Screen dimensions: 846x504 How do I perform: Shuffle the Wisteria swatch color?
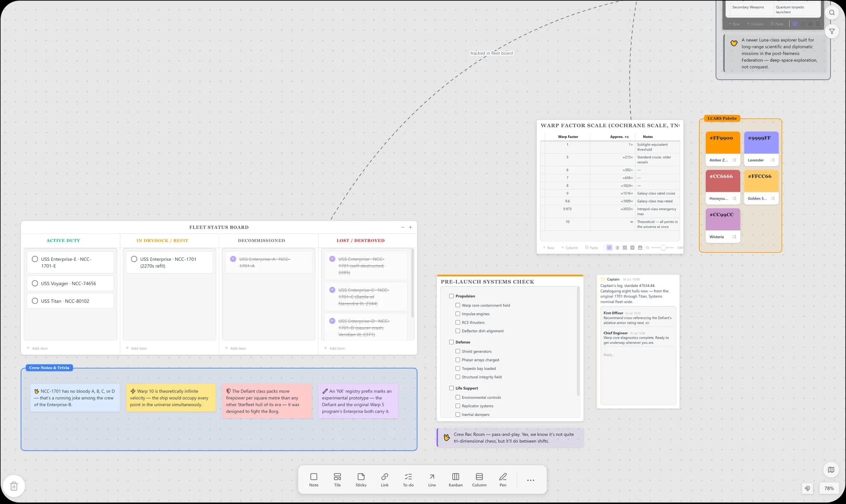(734, 237)
